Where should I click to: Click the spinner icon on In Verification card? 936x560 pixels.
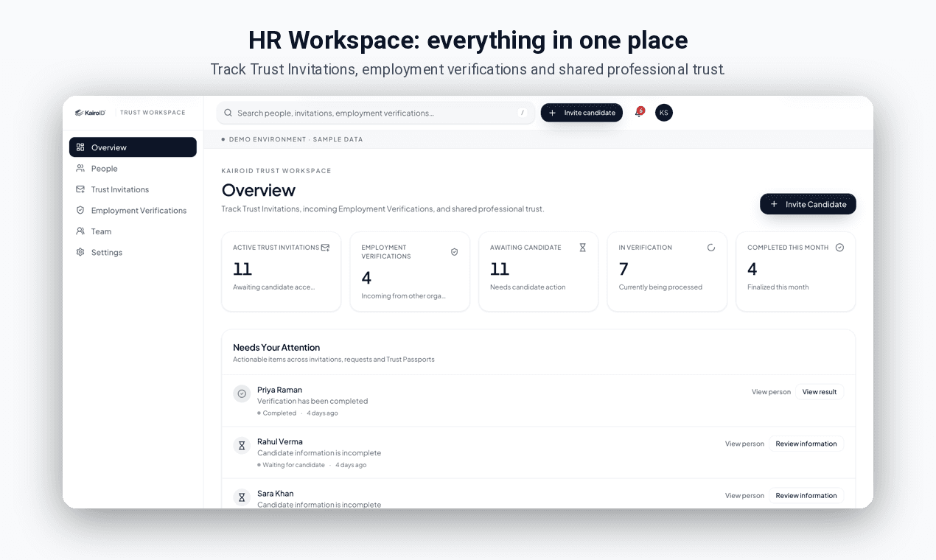point(711,248)
